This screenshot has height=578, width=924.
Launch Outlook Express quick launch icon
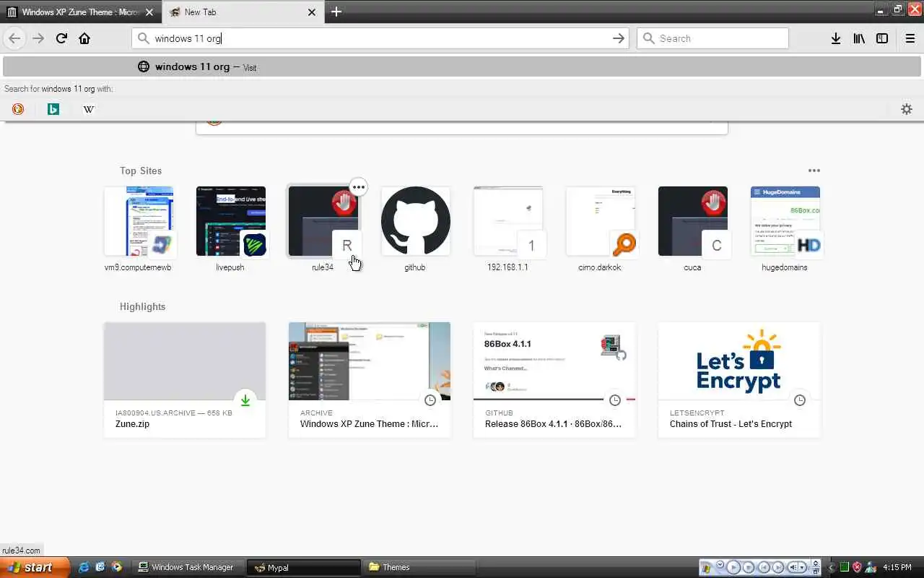pyautogui.click(x=100, y=567)
